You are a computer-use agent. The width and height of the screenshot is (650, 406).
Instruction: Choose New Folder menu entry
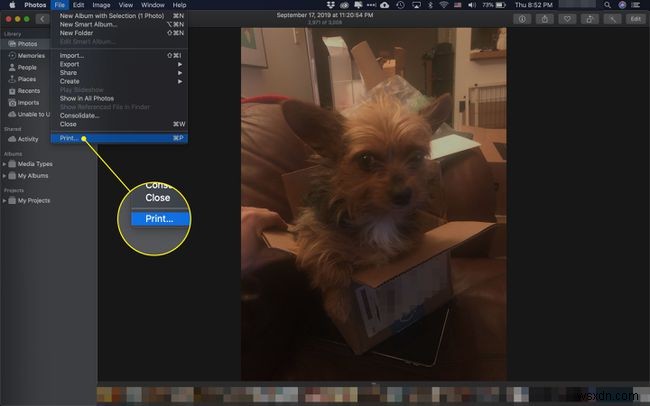[x=119, y=33]
